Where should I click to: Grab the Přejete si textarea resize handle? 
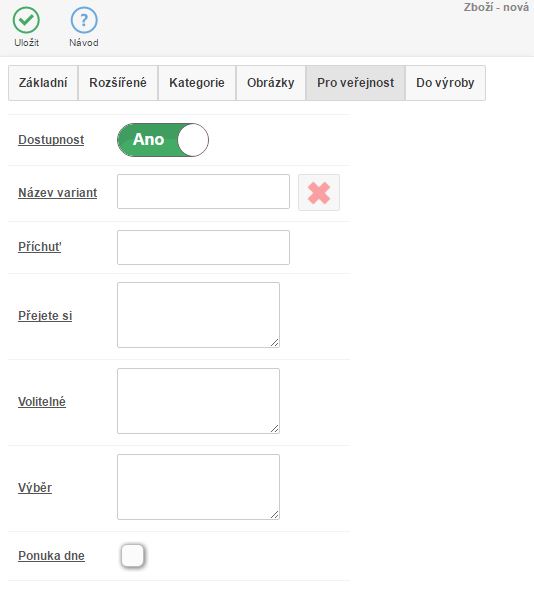(x=275, y=342)
